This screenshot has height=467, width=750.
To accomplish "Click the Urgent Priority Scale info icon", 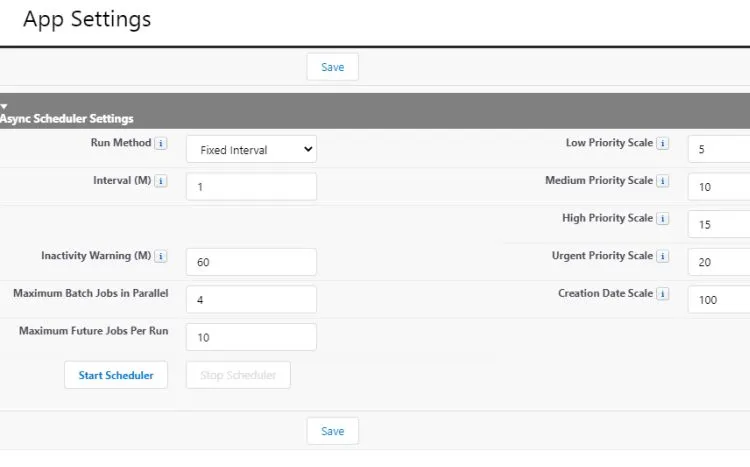I will click(x=662, y=256).
